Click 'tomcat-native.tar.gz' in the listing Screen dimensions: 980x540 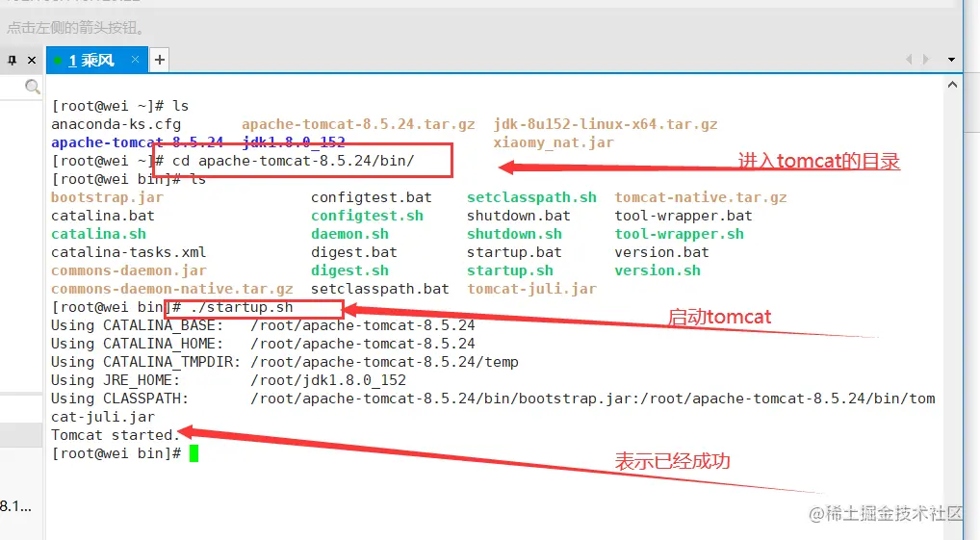click(x=701, y=197)
